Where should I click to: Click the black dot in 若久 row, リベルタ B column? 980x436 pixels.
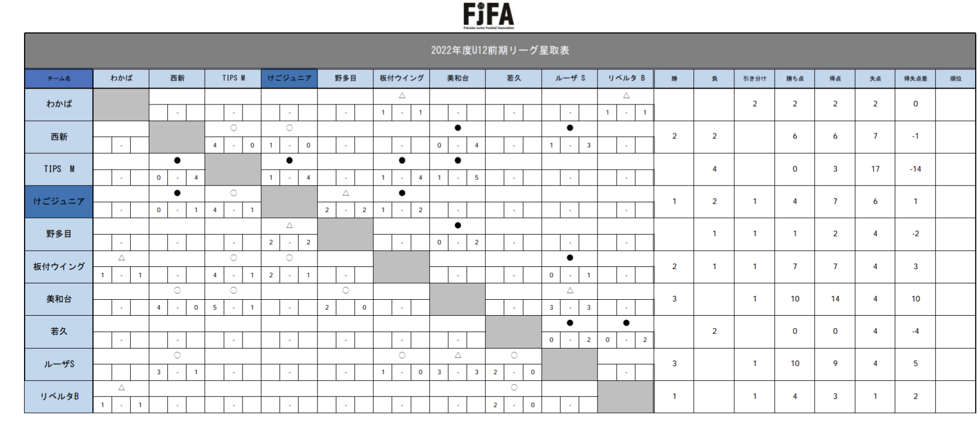click(x=626, y=323)
